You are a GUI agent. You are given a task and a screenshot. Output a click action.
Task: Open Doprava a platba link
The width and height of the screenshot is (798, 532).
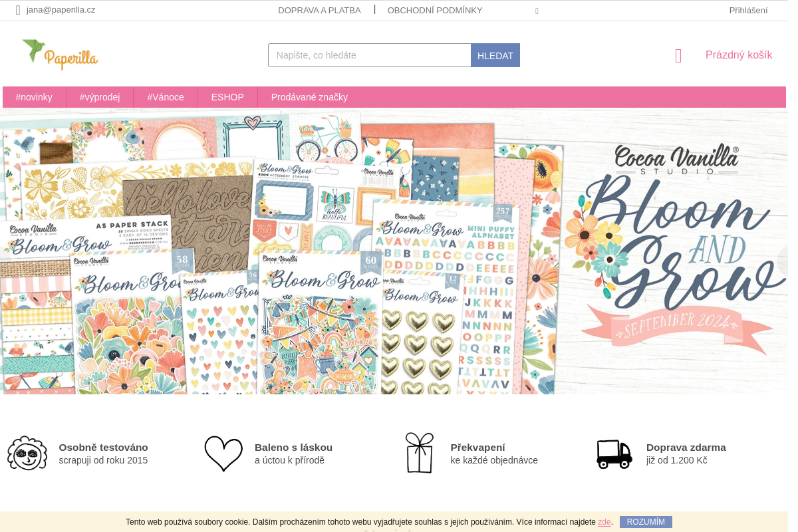[x=319, y=10]
